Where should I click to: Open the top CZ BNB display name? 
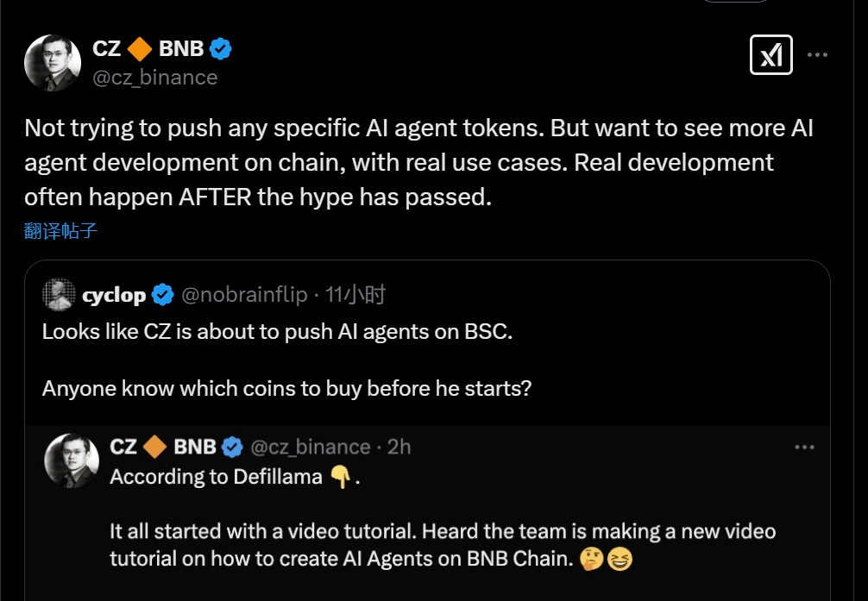pos(148,49)
